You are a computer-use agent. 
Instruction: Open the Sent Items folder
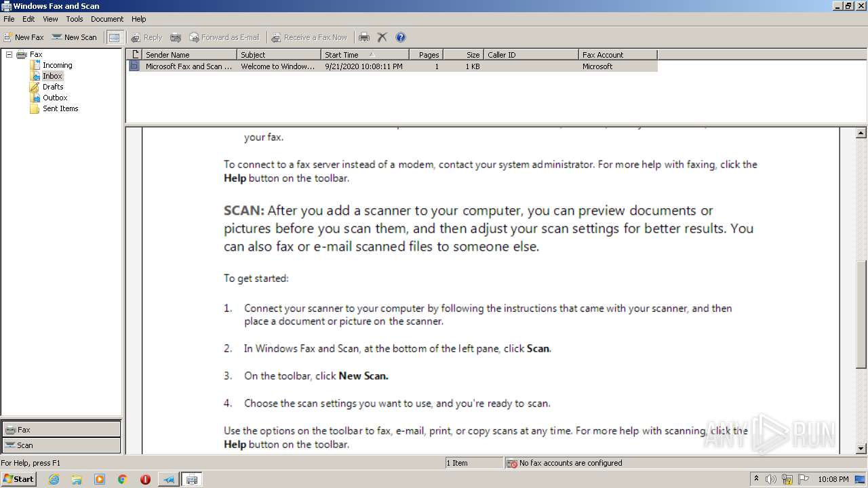(x=60, y=108)
